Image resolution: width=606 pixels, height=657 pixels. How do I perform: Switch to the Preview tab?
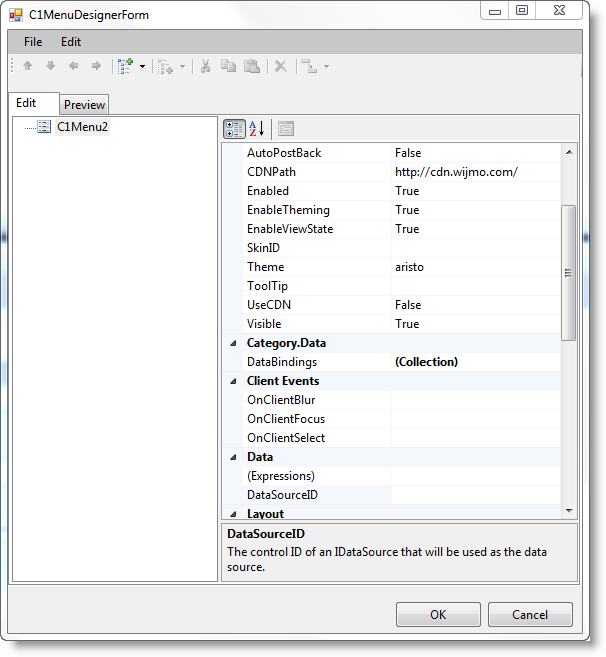pos(84,104)
